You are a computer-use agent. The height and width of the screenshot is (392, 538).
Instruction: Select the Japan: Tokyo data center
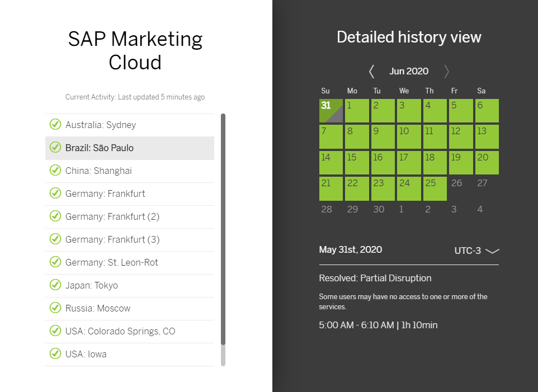pos(130,285)
